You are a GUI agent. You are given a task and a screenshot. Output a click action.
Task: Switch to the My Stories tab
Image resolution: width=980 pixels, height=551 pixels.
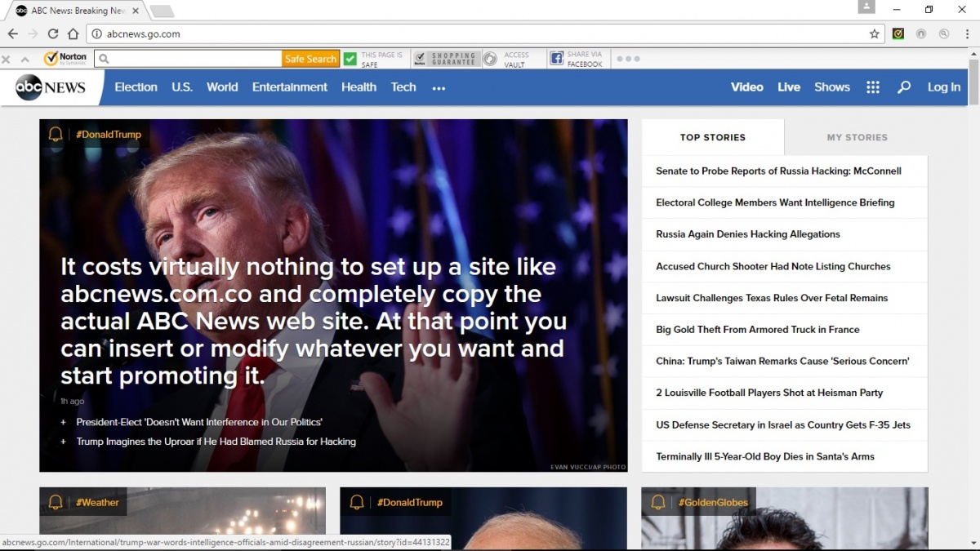[857, 137]
